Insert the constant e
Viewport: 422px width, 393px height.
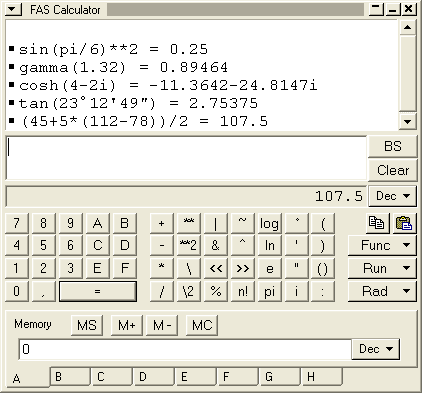point(269,268)
